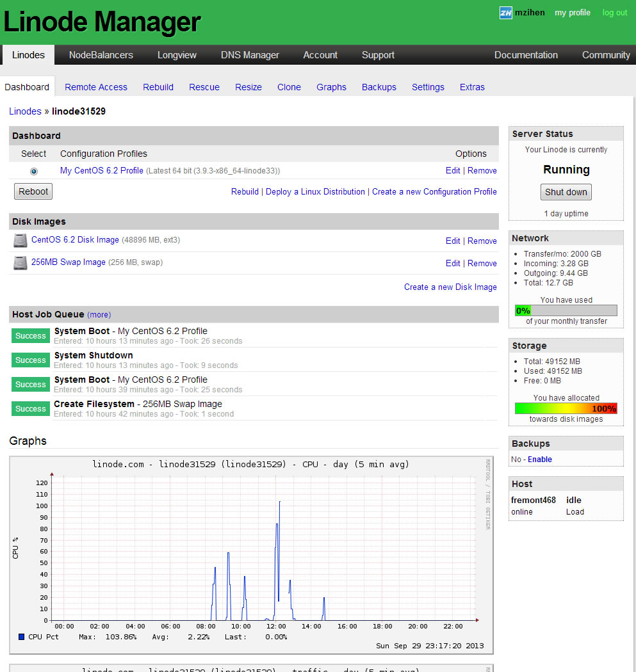636x672 pixels.
Task: Visit the Community section
Action: coord(606,55)
